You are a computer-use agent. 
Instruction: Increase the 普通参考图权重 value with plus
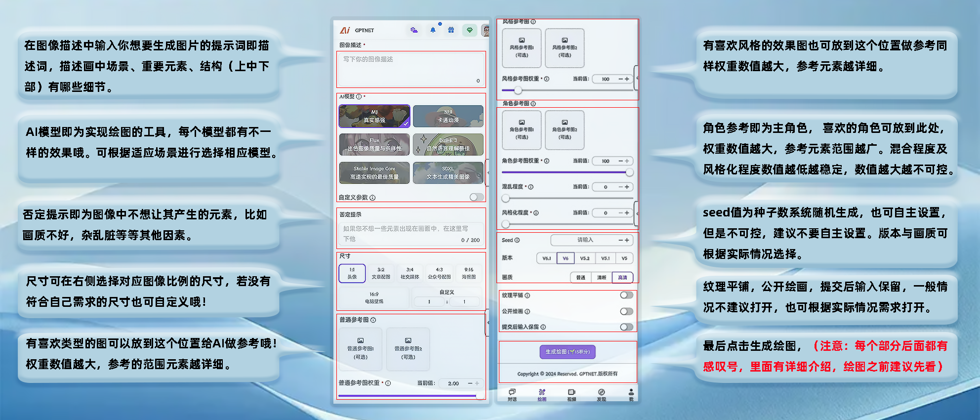[477, 383]
